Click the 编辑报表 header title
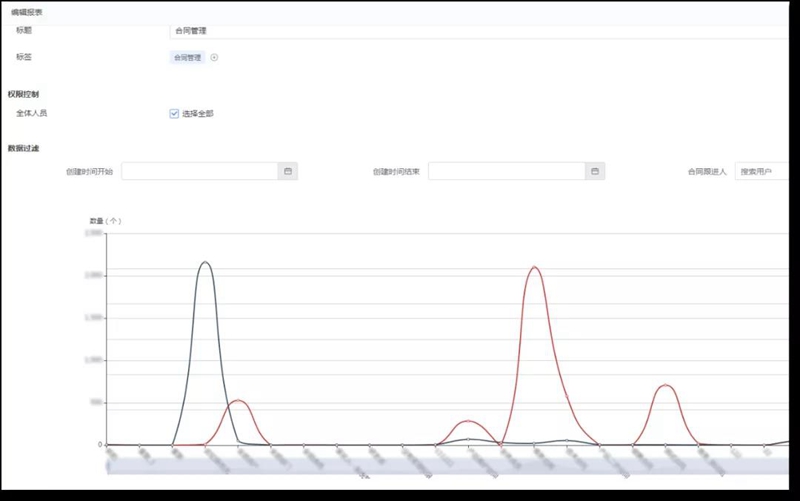Screen dimensions: 800x501 click(x=27, y=11)
